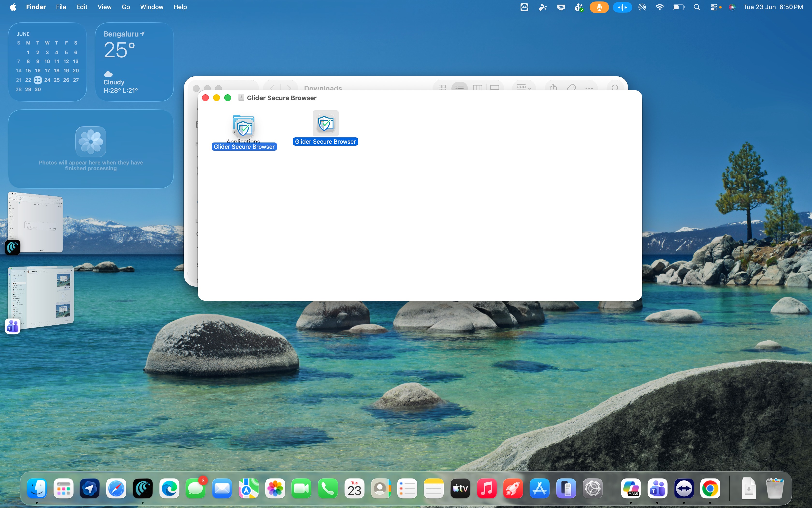The width and height of the screenshot is (812, 508).
Task: Launch Safari from the Dock
Action: 116,488
